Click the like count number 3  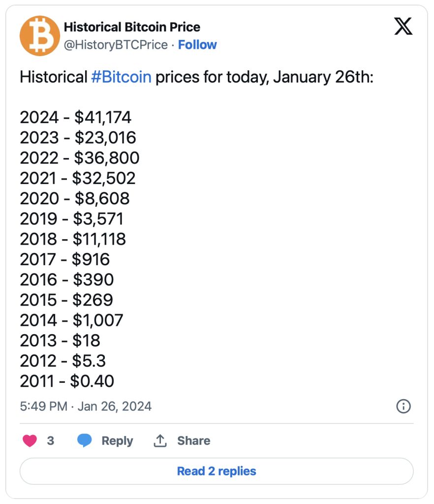[50, 441]
